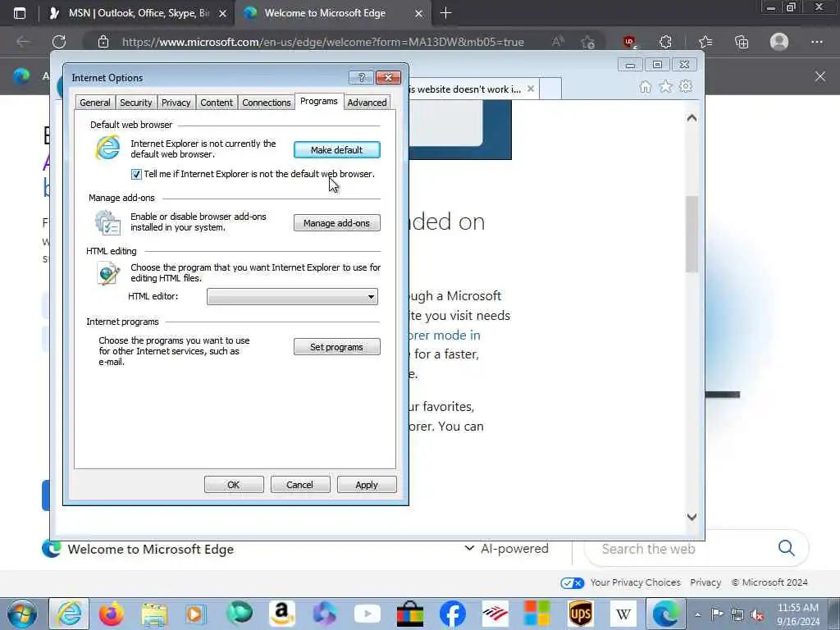Open Internet Explorer favorites star

click(x=665, y=87)
